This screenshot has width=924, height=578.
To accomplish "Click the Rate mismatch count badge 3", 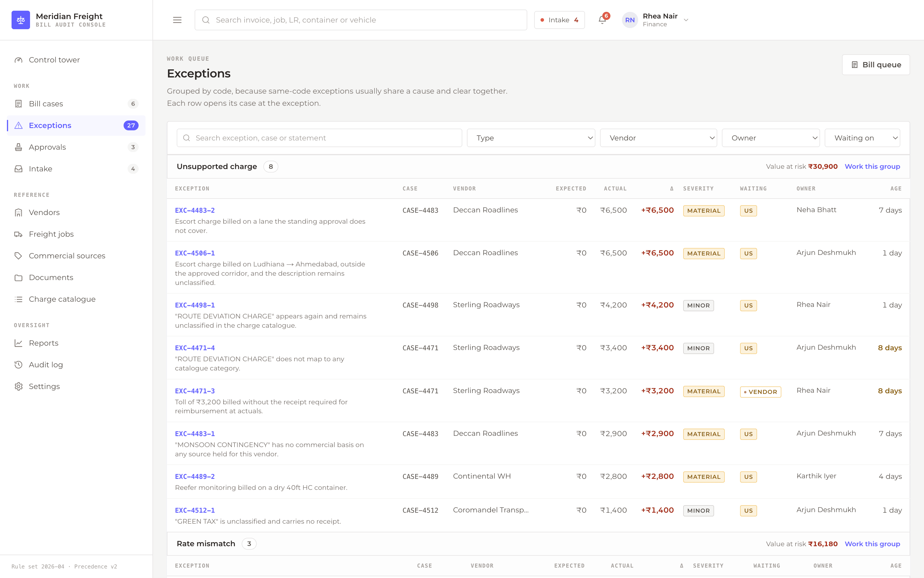I will click(x=249, y=544).
